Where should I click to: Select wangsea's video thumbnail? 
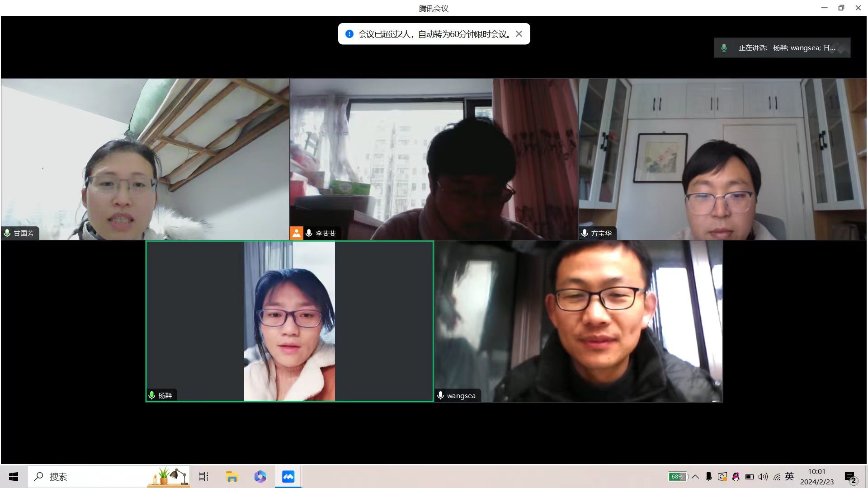(579, 321)
